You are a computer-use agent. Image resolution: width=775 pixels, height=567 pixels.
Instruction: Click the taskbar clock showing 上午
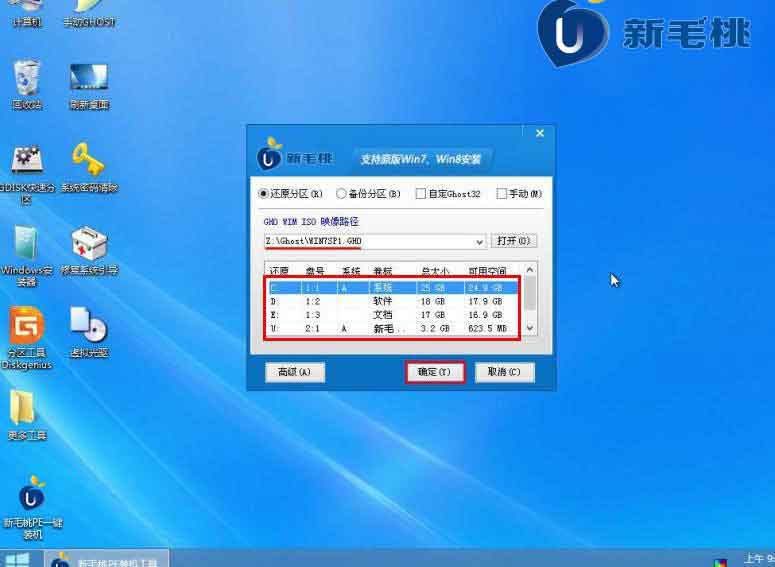click(759, 560)
